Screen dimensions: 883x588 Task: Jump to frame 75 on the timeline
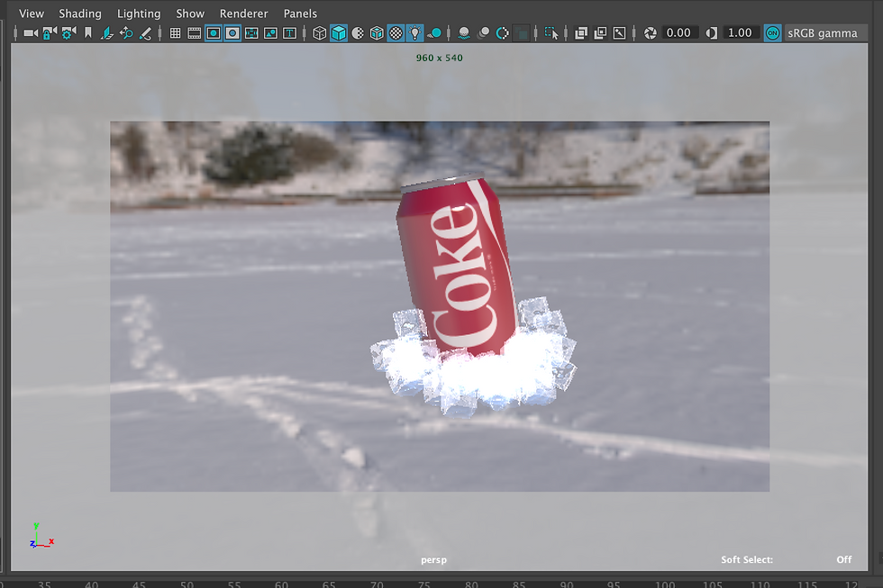tap(424, 584)
